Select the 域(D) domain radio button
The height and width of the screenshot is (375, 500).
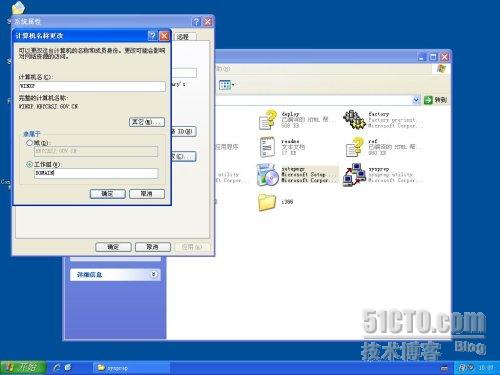point(29,143)
